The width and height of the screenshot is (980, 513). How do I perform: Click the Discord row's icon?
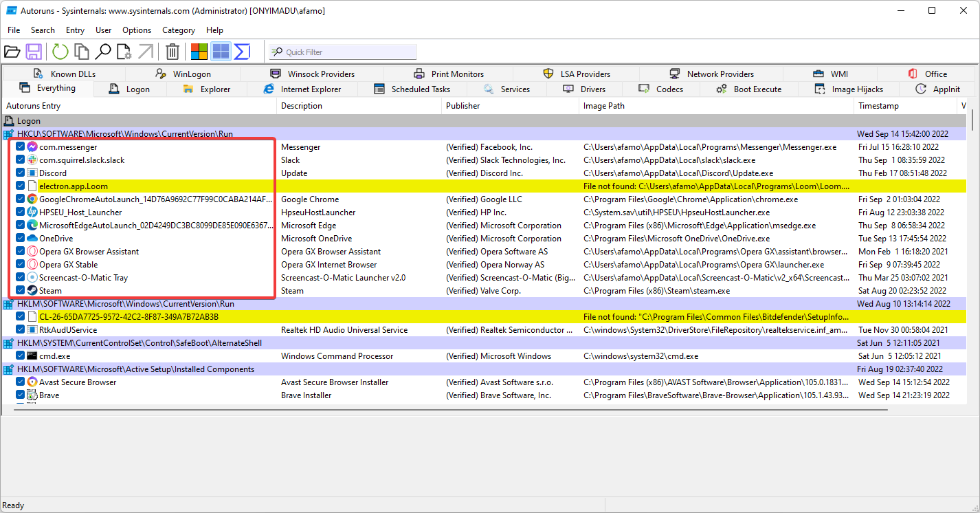(x=32, y=173)
